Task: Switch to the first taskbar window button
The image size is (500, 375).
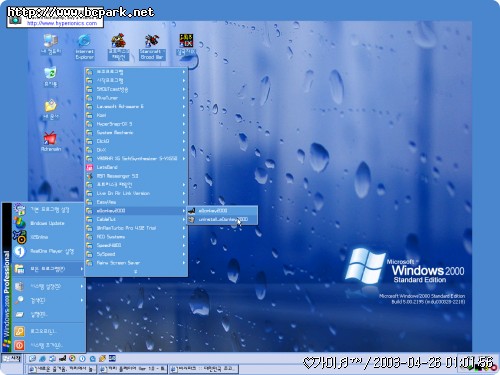Action: click(62, 369)
